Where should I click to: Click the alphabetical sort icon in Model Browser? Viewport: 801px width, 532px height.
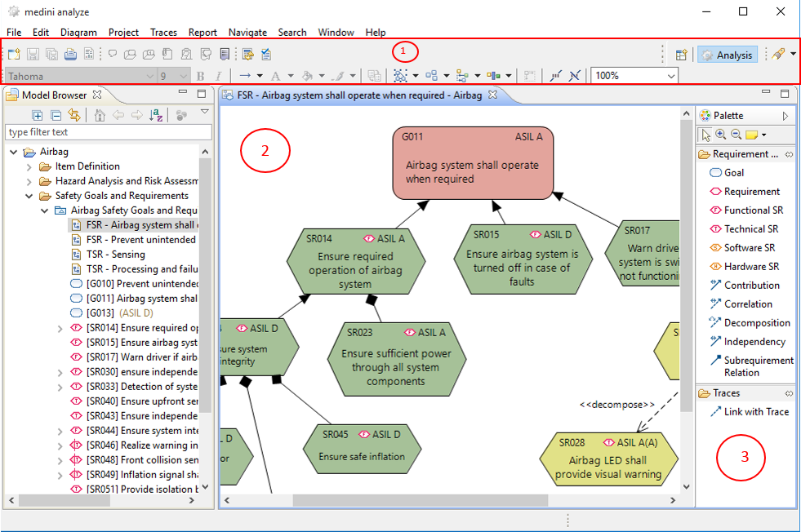[x=156, y=115]
